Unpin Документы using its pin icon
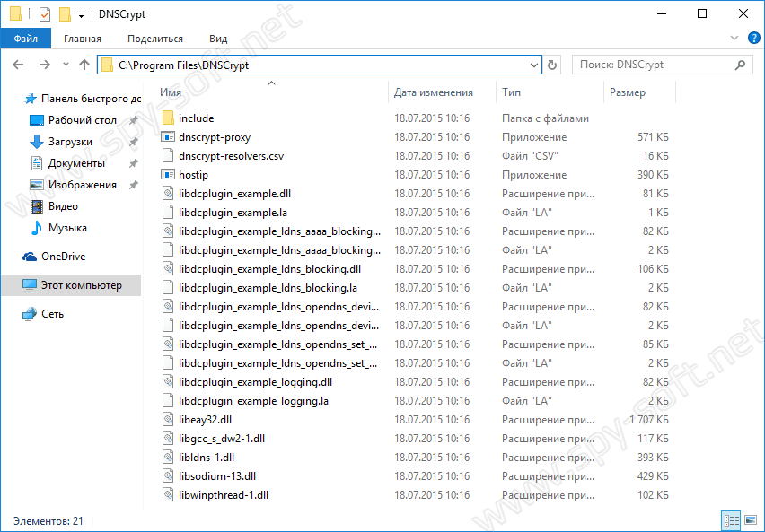The width and height of the screenshot is (765, 532). pyautogui.click(x=133, y=163)
